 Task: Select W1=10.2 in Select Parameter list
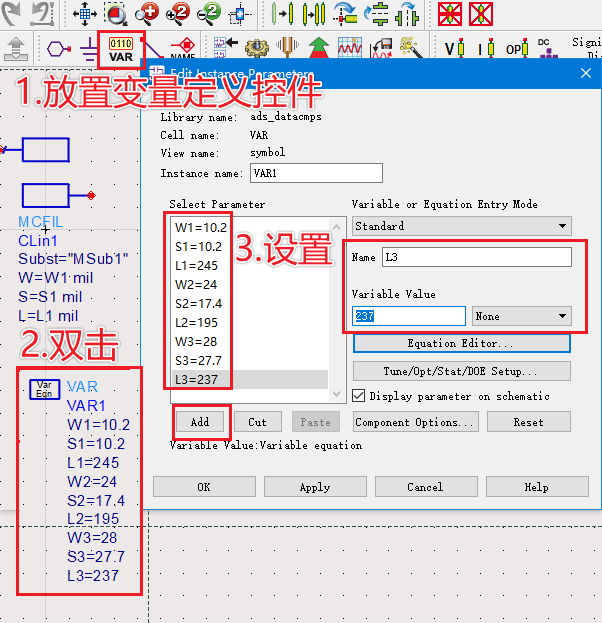[x=250, y=227]
